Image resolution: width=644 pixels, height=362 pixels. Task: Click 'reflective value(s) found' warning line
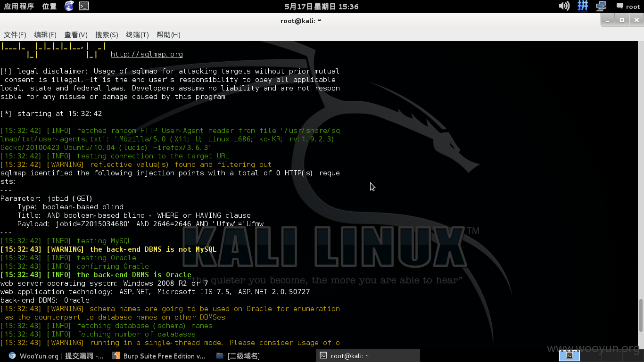[136, 165]
